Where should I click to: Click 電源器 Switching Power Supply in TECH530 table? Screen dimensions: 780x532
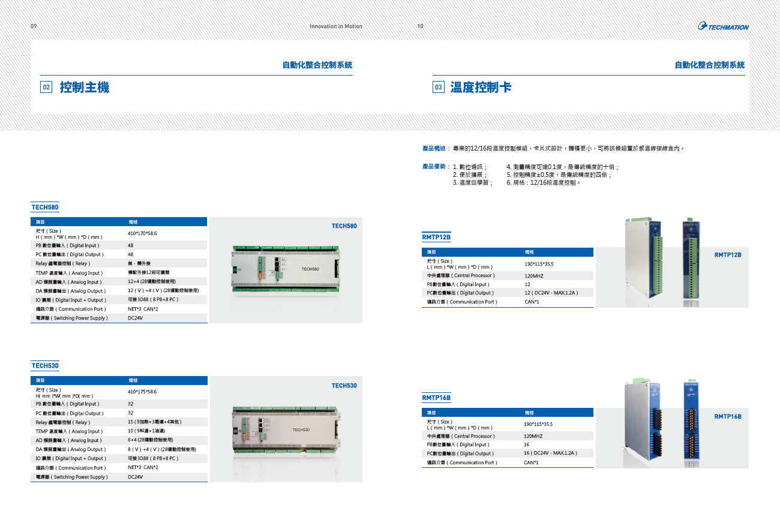click(x=71, y=477)
